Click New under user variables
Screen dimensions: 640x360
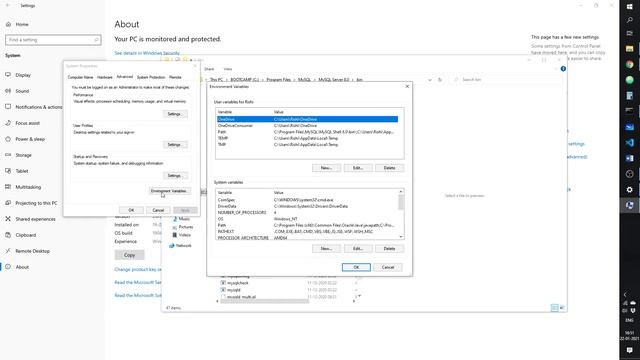[326, 168]
